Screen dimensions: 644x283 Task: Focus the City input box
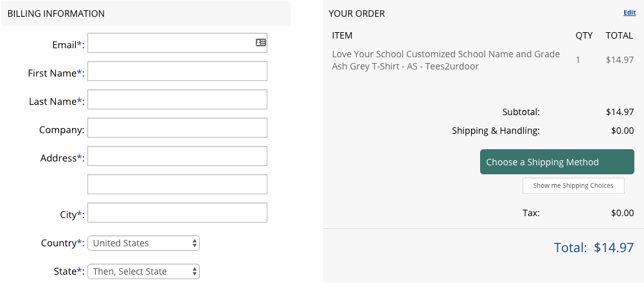pyautogui.click(x=177, y=213)
